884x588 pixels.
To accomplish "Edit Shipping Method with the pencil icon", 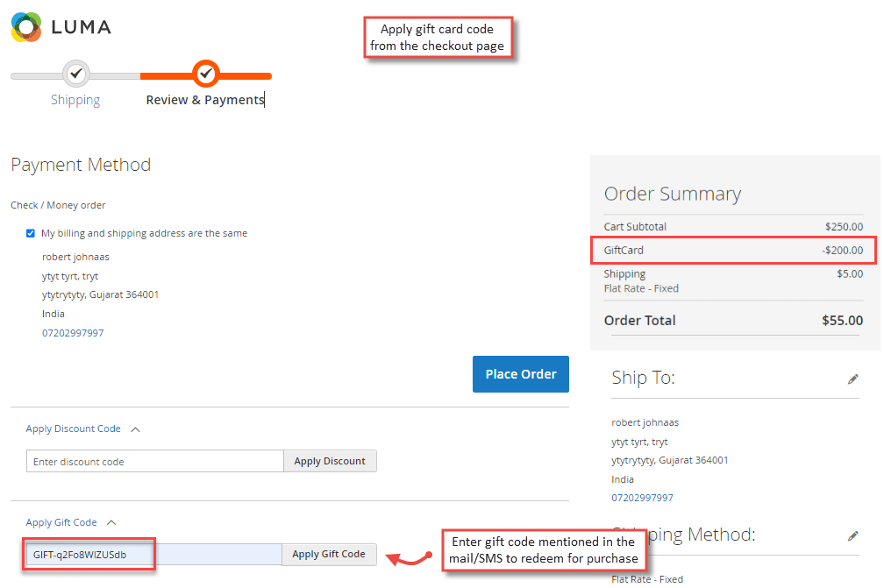I will [853, 535].
